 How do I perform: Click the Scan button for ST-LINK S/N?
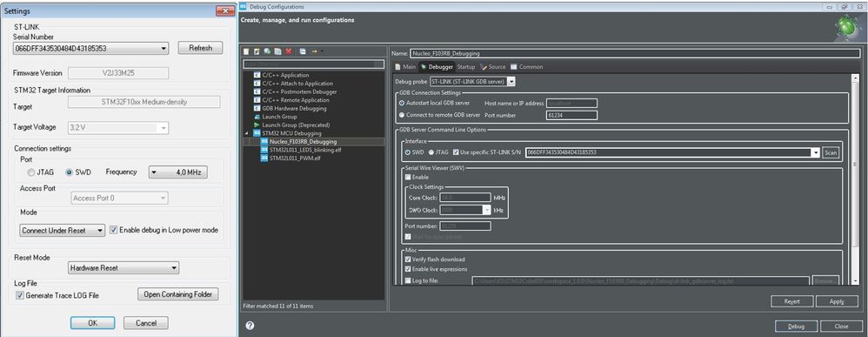[831, 152]
